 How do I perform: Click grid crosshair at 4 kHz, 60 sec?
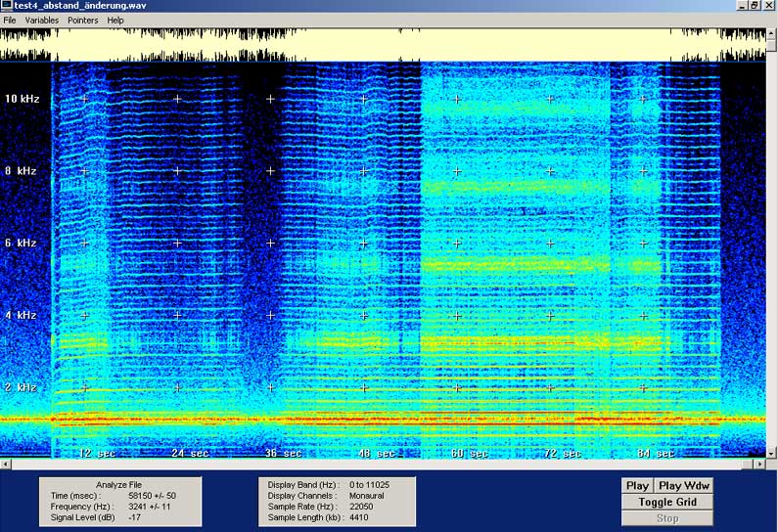(457, 315)
